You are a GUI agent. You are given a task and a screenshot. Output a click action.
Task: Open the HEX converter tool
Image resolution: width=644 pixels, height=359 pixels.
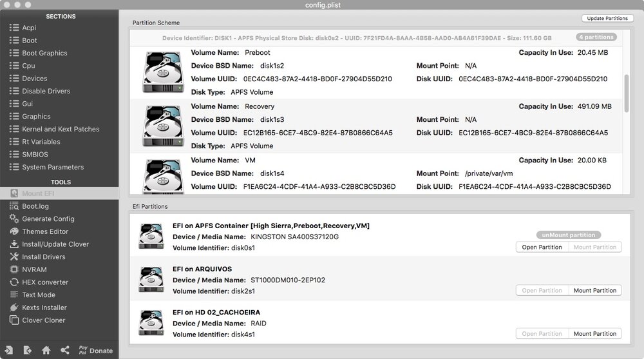44,282
